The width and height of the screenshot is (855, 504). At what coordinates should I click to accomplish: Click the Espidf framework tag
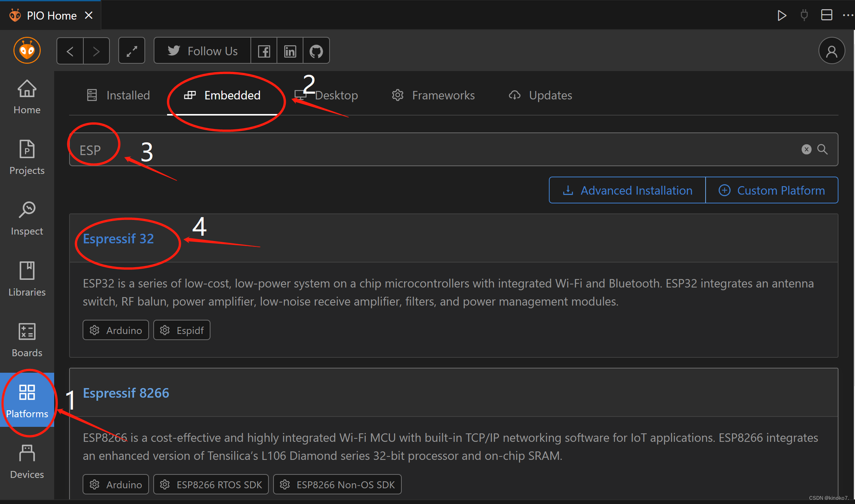pos(182,330)
